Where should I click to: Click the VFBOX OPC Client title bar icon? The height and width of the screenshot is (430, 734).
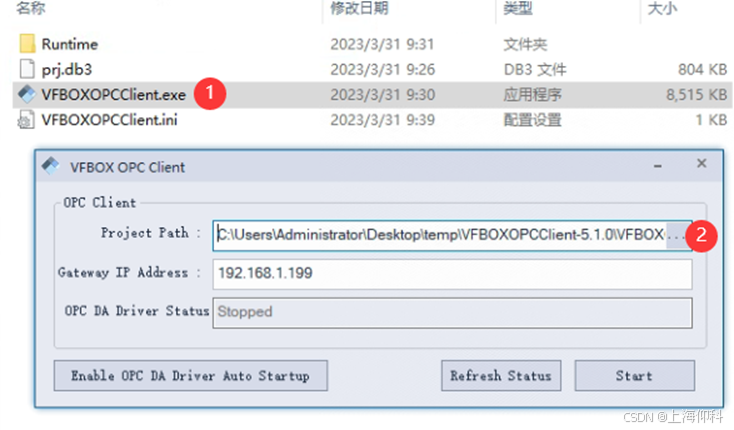[51, 166]
